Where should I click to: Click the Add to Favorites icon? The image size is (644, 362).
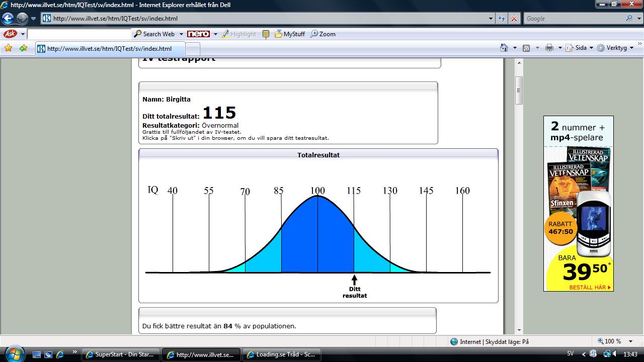23,48
